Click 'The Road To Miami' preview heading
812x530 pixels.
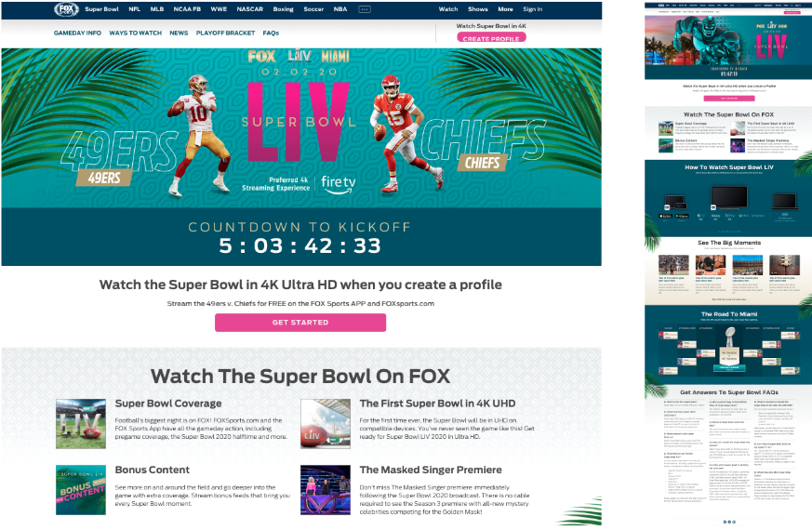729,314
